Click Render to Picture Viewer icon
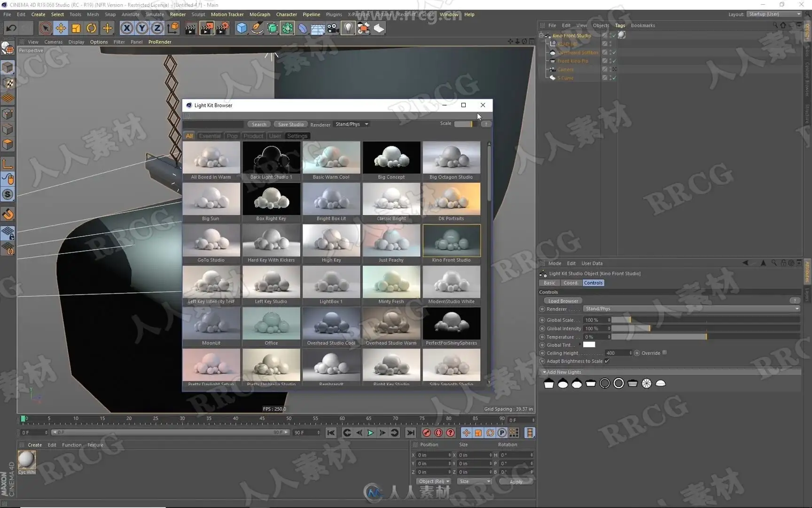 pos(206,29)
